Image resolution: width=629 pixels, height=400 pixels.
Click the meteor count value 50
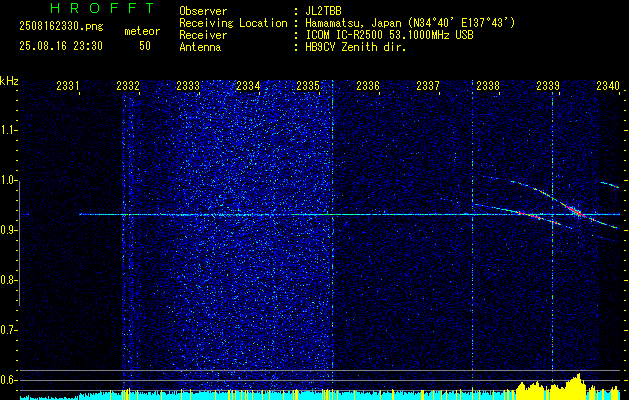tap(145, 46)
